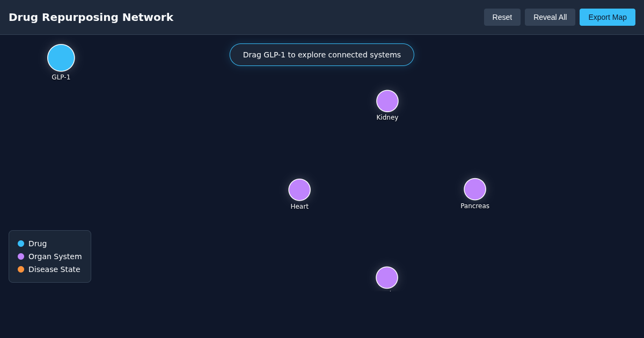The height and width of the screenshot is (338, 644).
Task: Click the Reset button
Action: pyautogui.click(x=502, y=17)
